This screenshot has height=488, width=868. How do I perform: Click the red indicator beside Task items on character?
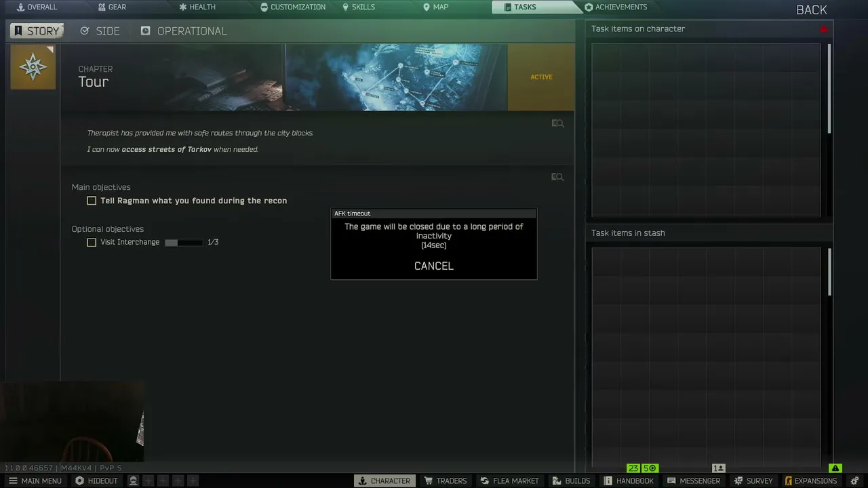click(824, 29)
